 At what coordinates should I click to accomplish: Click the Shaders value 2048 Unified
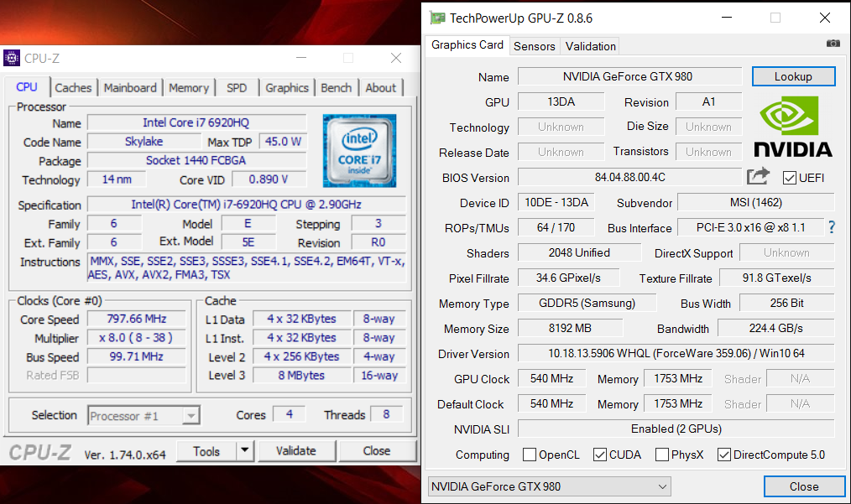580,252
